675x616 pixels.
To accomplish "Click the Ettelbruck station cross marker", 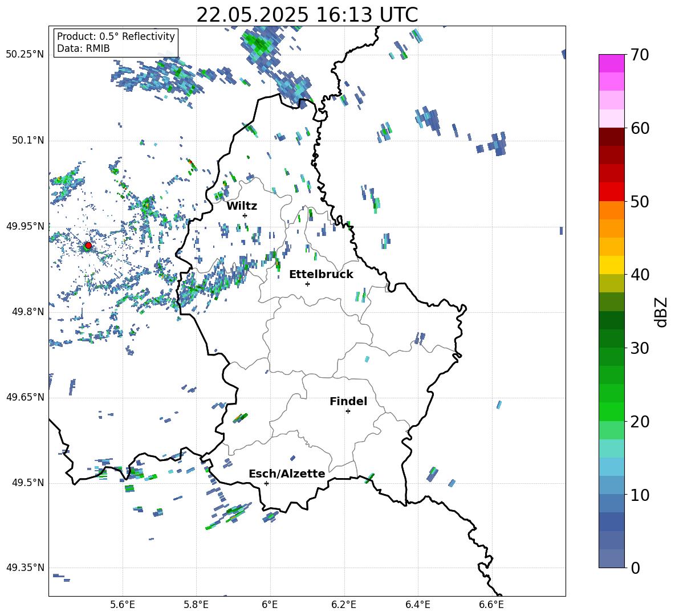I will (x=307, y=284).
